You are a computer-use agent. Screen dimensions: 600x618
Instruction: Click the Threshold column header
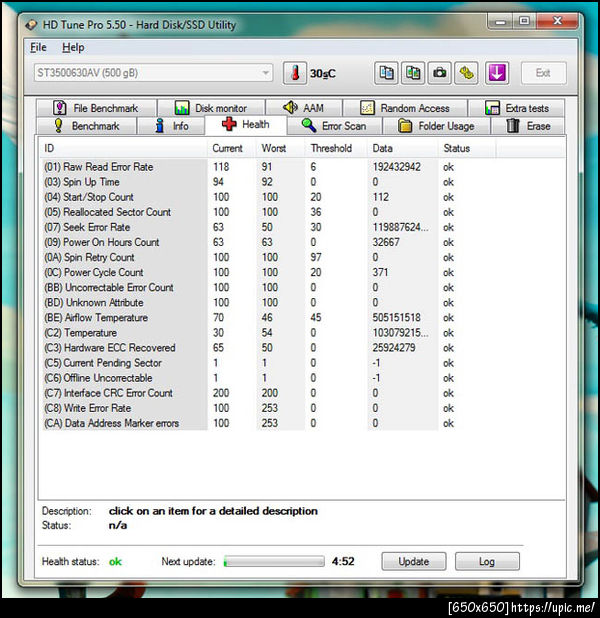pyautogui.click(x=336, y=148)
